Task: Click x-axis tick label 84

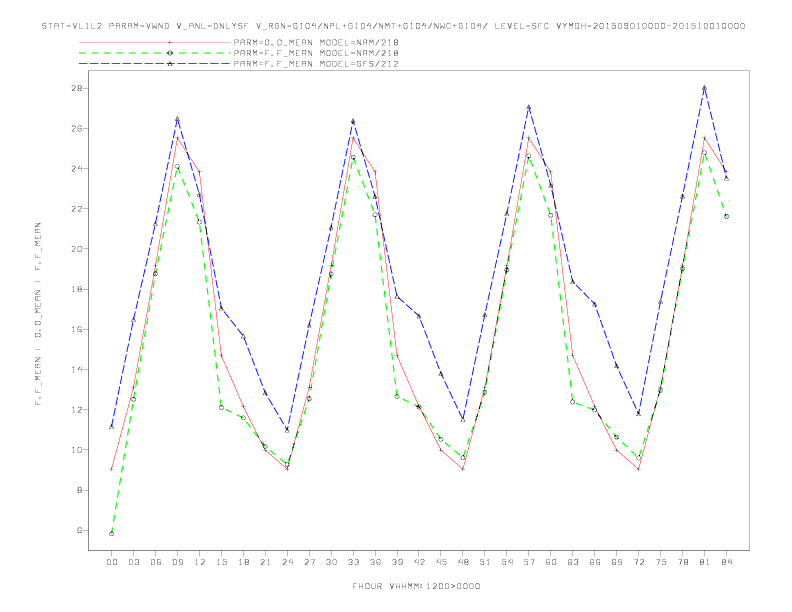Action: [x=726, y=562]
